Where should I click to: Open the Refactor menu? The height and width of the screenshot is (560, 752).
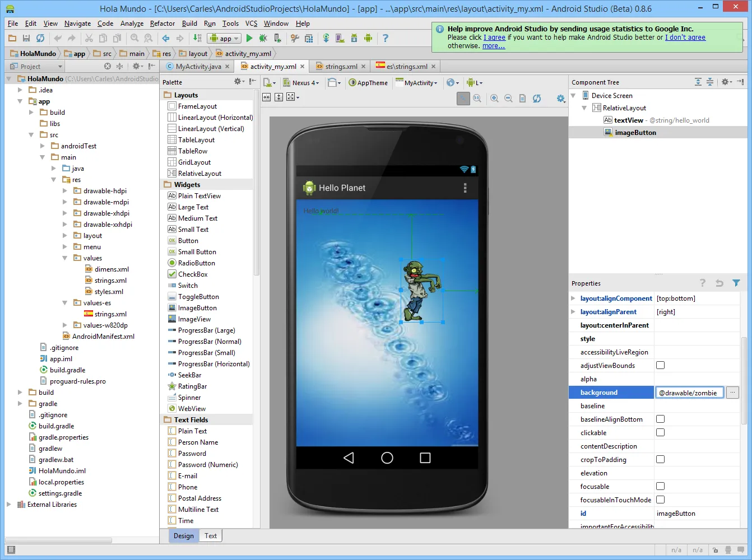pos(163,24)
